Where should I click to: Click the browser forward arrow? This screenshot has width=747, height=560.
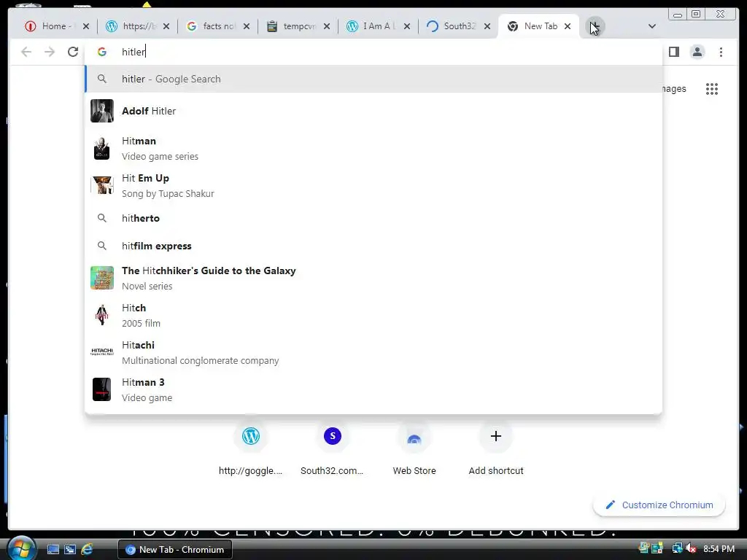[50, 52]
